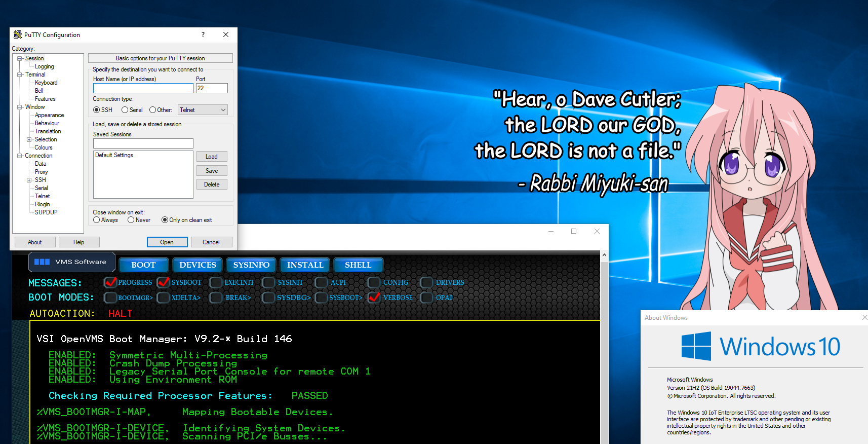This screenshot has height=444, width=868.
Task: Click the Help button in PuTTY
Action: tap(79, 242)
